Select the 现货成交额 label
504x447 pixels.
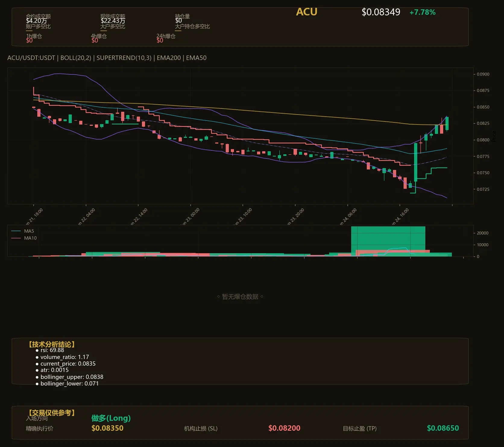click(x=113, y=16)
